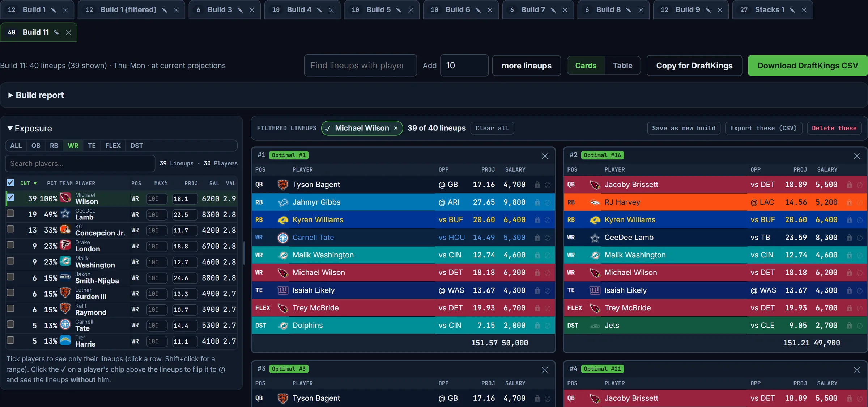Exclude Jahmyr Gibbs in lineup #1
Image resolution: width=868 pixels, height=407 pixels.
pyautogui.click(x=548, y=202)
